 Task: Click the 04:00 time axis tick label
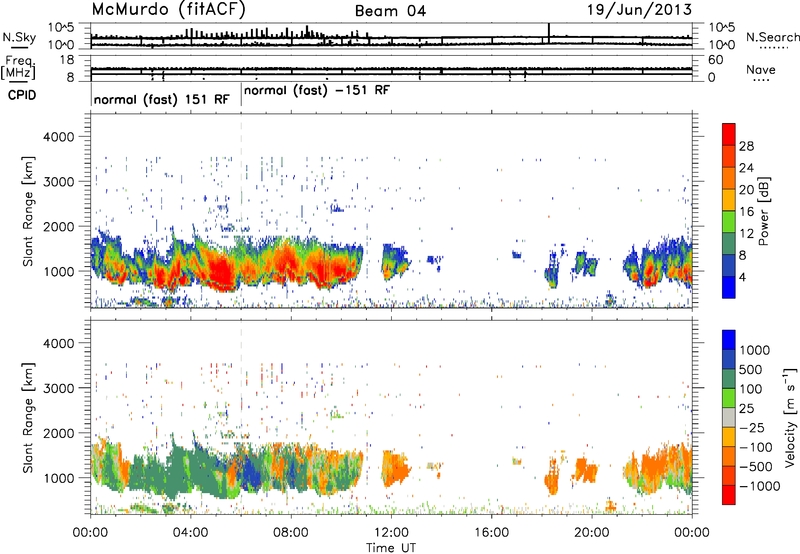190,533
